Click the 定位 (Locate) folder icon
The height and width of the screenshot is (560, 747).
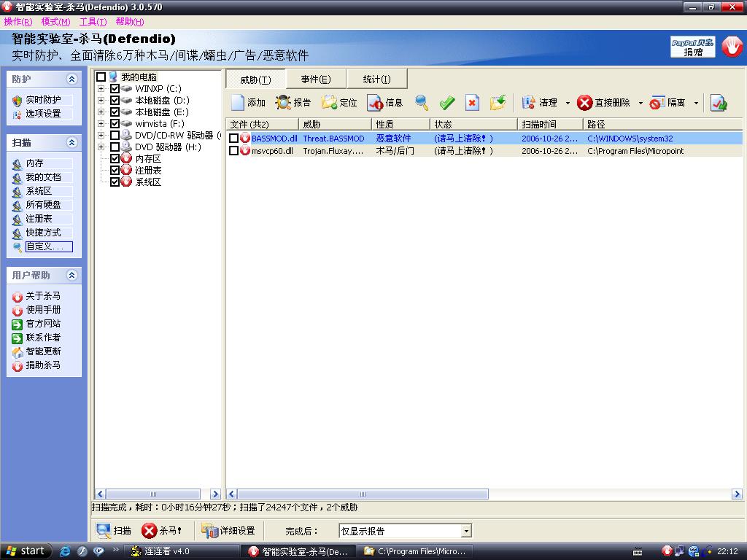(x=329, y=102)
